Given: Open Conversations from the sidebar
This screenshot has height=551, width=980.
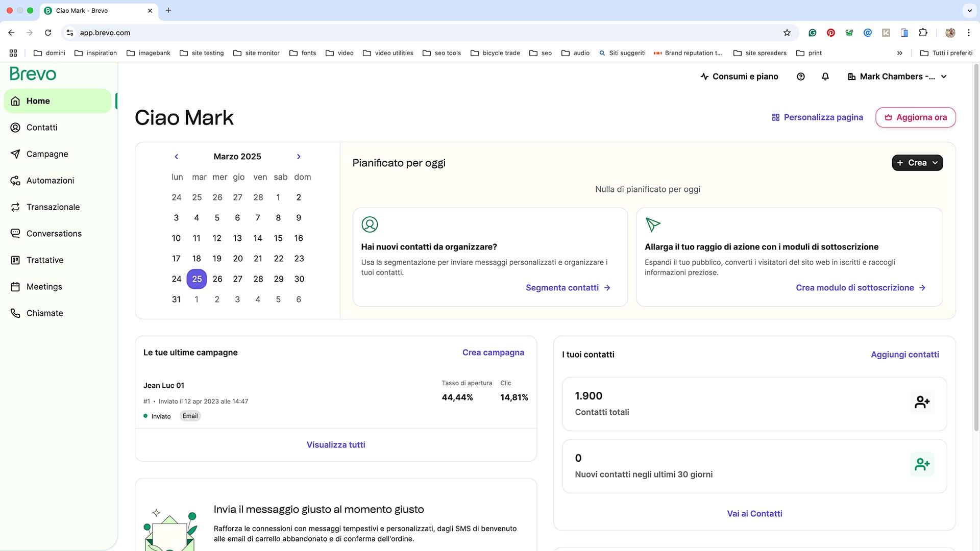Looking at the screenshot, I should 54,233.
